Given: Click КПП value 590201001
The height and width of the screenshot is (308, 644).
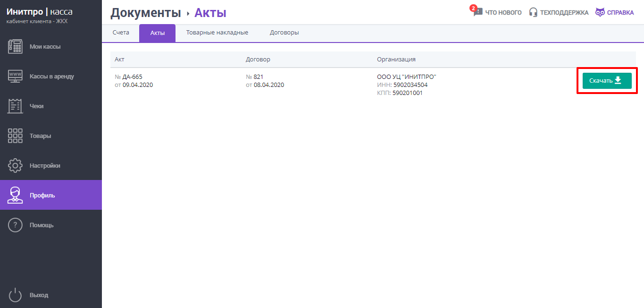Looking at the screenshot, I should coord(408,93).
